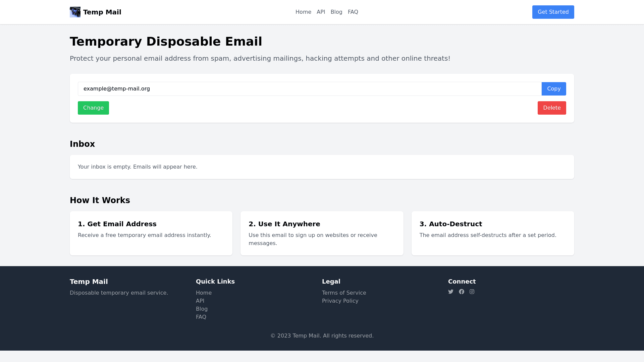Open the Instagram icon in footer
This screenshot has height=362, width=644.
[472, 292]
